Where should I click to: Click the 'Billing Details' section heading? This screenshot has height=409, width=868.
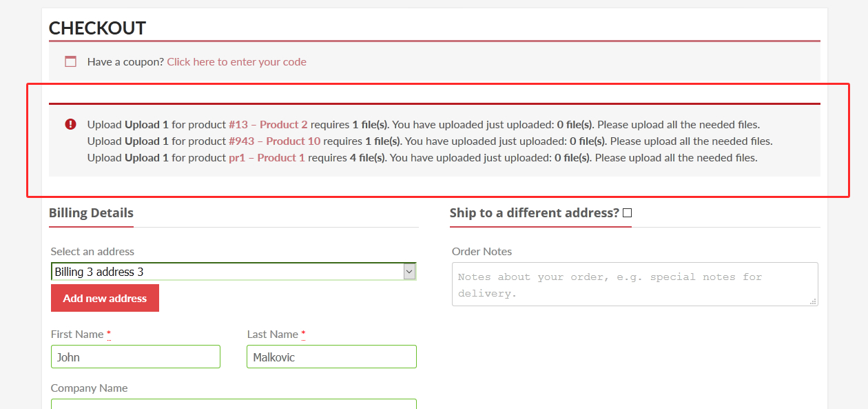point(91,213)
